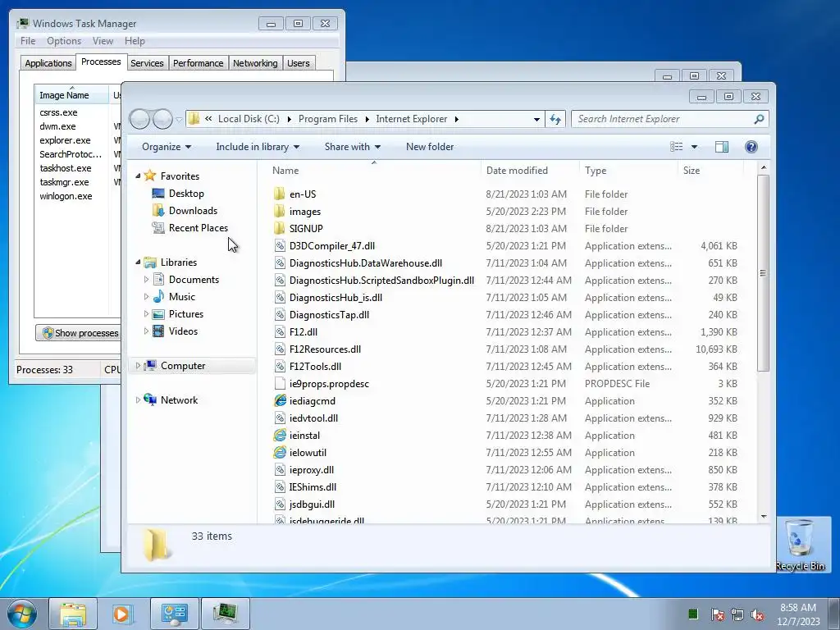Image resolution: width=840 pixels, height=630 pixels.
Task: Sort files by the Size column header
Action: tap(710, 171)
